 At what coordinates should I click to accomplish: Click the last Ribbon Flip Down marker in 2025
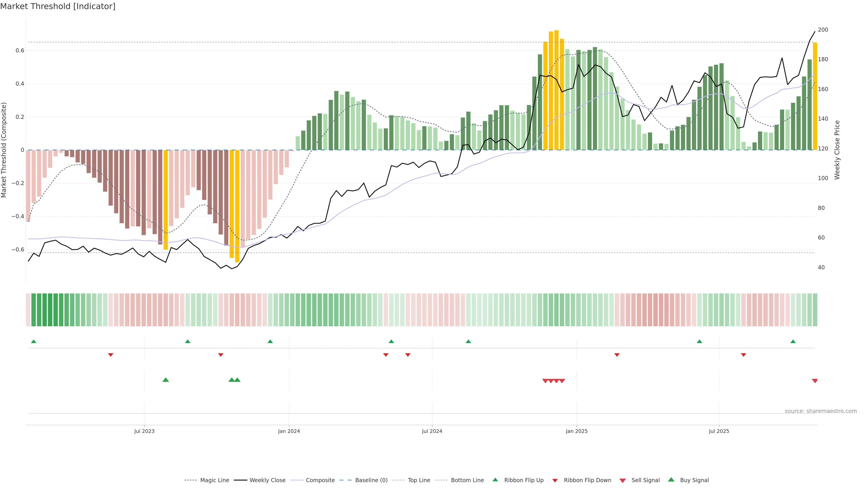(x=743, y=355)
